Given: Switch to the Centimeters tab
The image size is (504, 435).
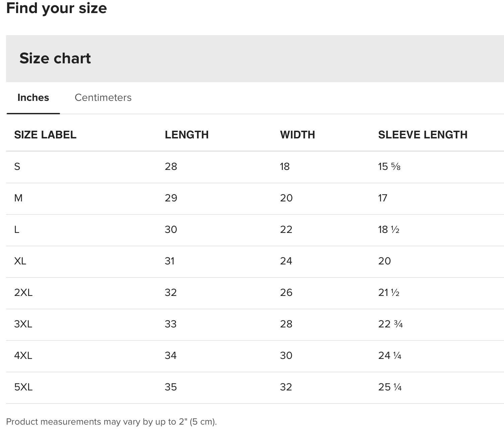Looking at the screenshot, I should [x=103, y=98].
